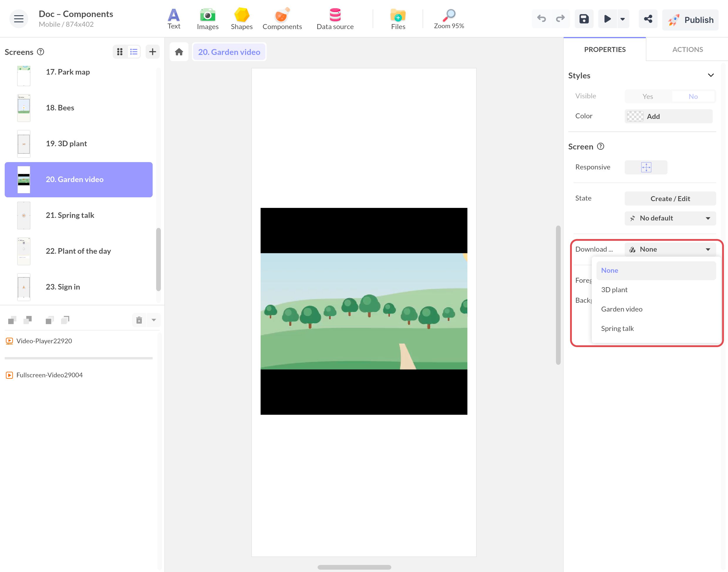Choose None in the download list

[656, 271]
